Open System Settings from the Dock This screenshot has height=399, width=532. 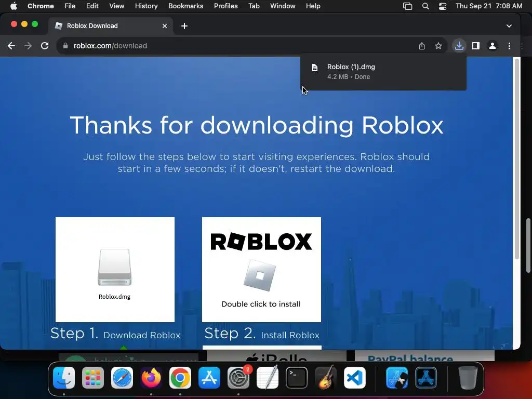click(238, 378)
